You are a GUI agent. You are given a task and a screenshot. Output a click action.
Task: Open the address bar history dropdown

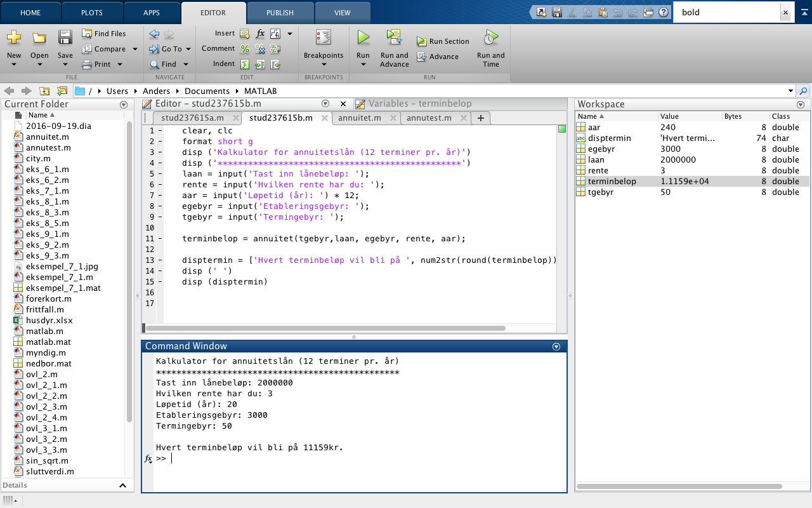[x=790, y=91]
